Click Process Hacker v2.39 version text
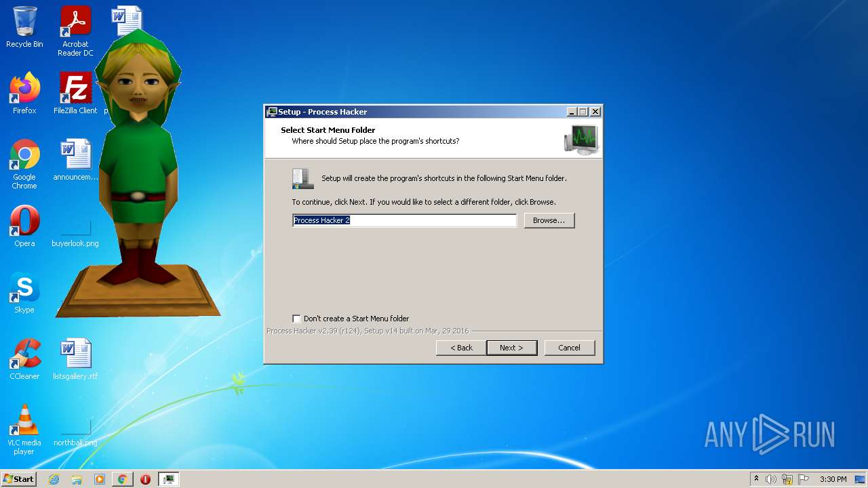 368,331
